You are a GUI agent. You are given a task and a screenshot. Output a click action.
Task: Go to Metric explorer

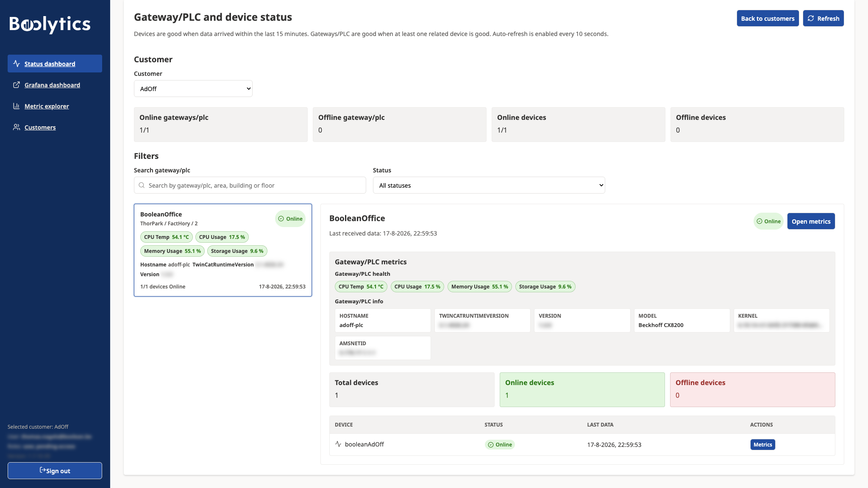[x=47, y=106]
